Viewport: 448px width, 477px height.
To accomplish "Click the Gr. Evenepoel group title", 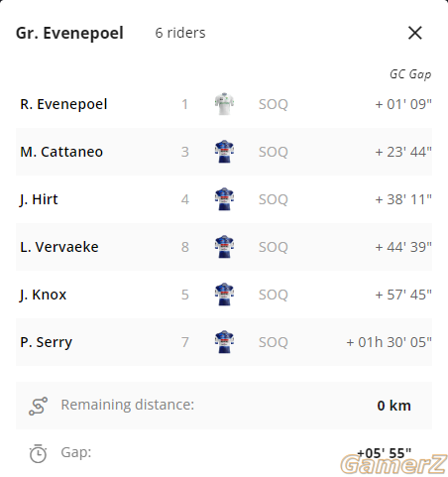I will tap(69, 33).
